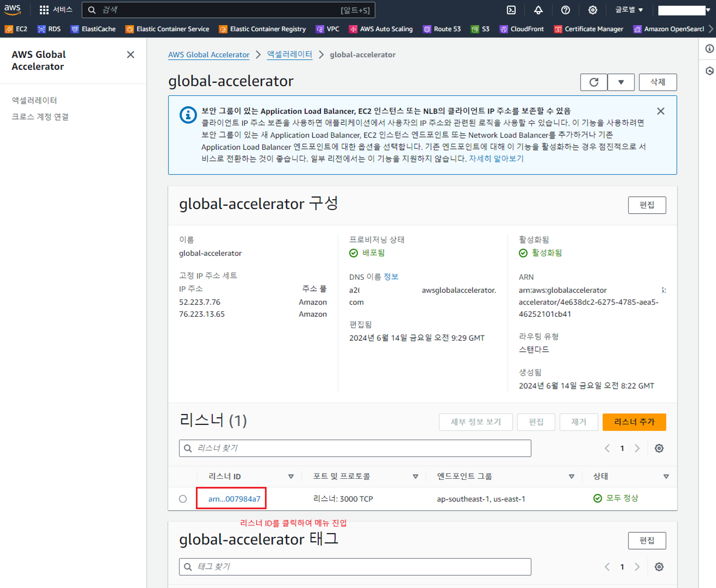
Task: Refresh the global-accelerator page
Action: [x=594, y=82]
